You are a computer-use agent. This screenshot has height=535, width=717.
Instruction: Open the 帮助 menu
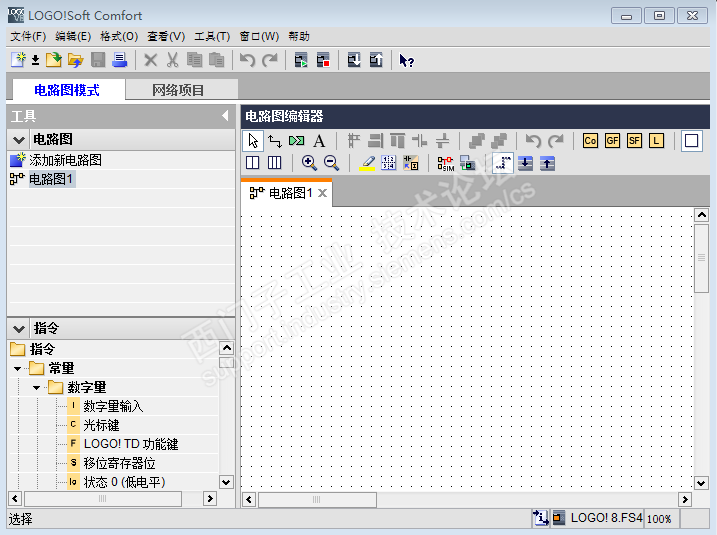pyautogui.click(x=299, y=36)
